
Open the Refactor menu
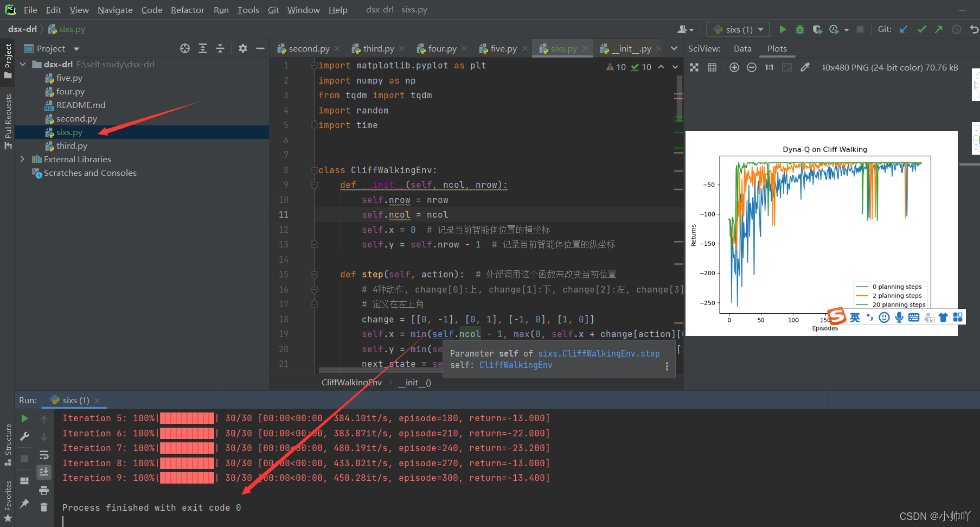click(187, 10)
